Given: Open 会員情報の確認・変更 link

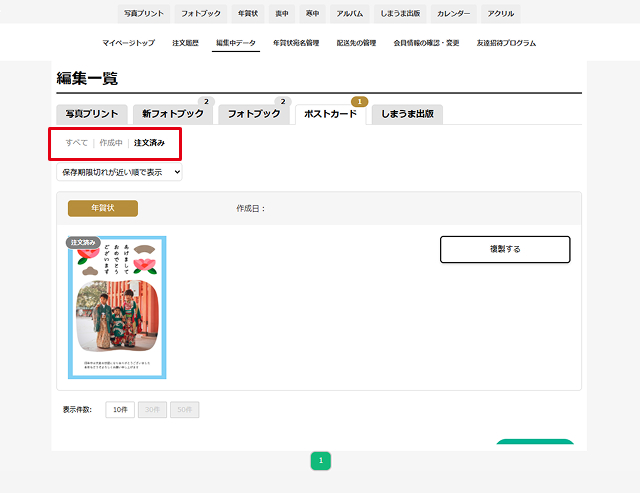Looking at the screenshot, I should click(x=426, y=43).
